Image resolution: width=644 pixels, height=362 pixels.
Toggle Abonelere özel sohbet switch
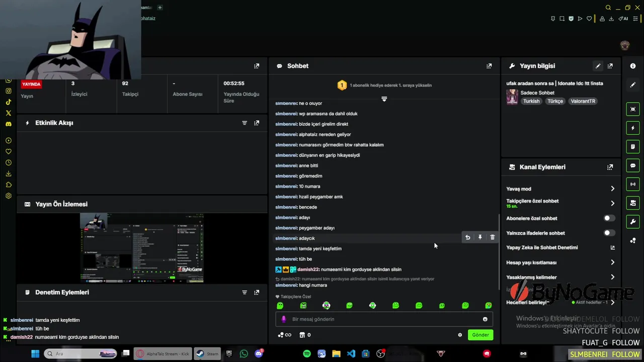(609, 218)
